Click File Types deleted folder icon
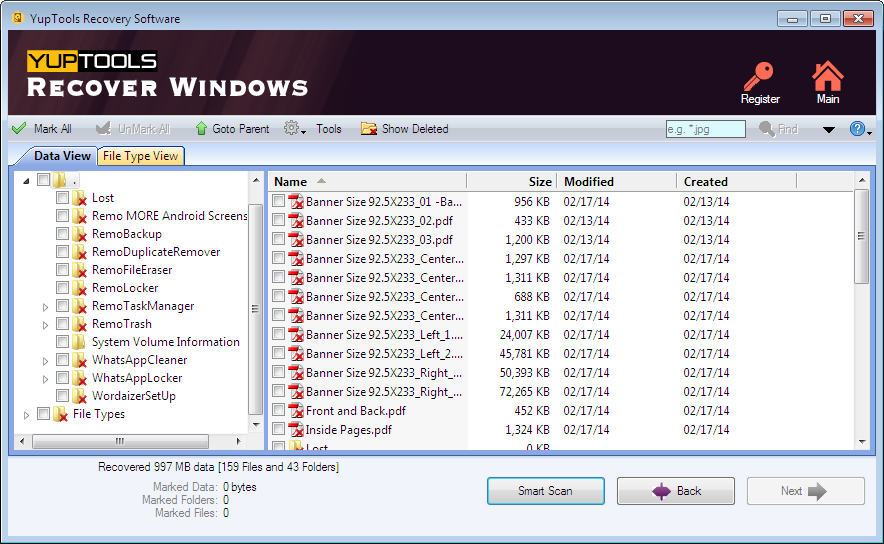 pyautogui.click(x=60, y=414)
